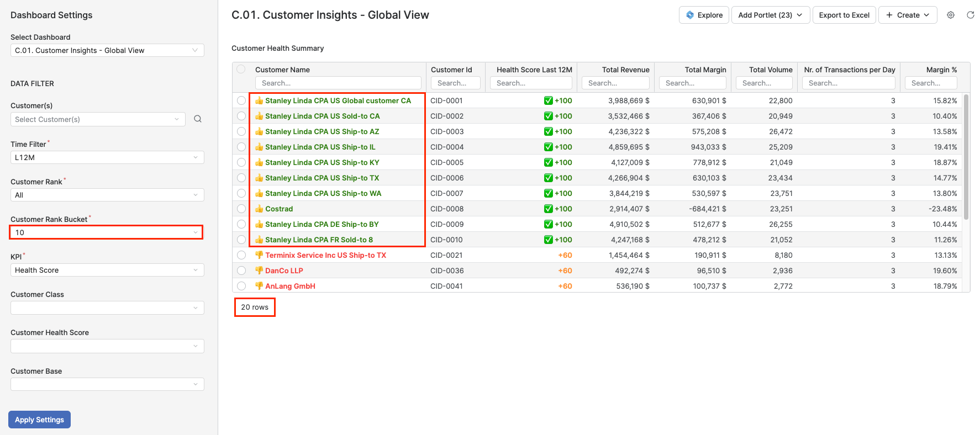The width and height of the screenshot is (980, 435).
Task: Click the customer search magnifier icon
Action: (x=198, y=119)
